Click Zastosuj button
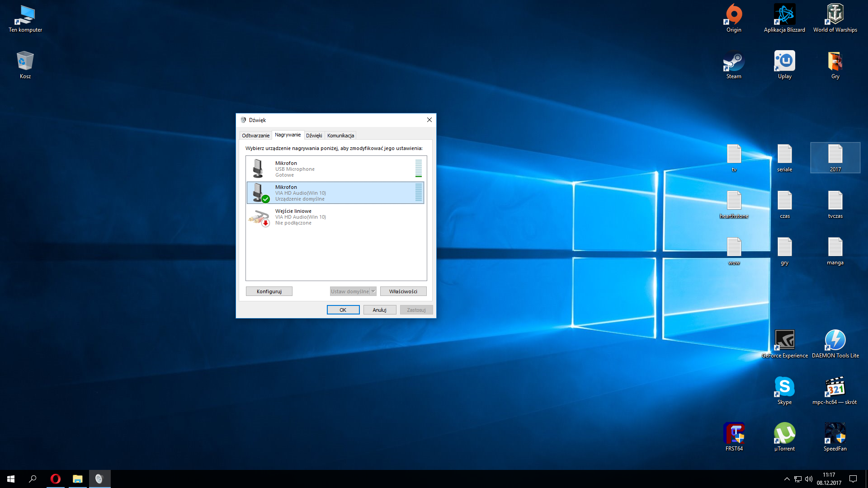This screenshot has height=488, width=868. 415,310
